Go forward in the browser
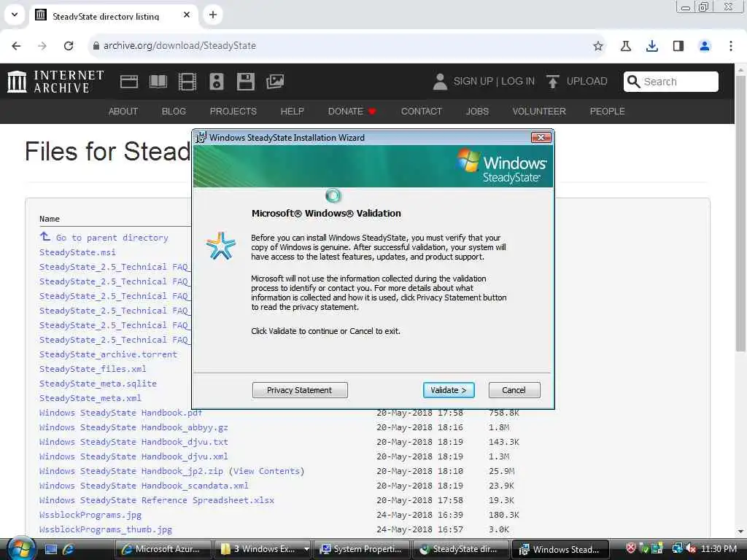 click(42, 46)
